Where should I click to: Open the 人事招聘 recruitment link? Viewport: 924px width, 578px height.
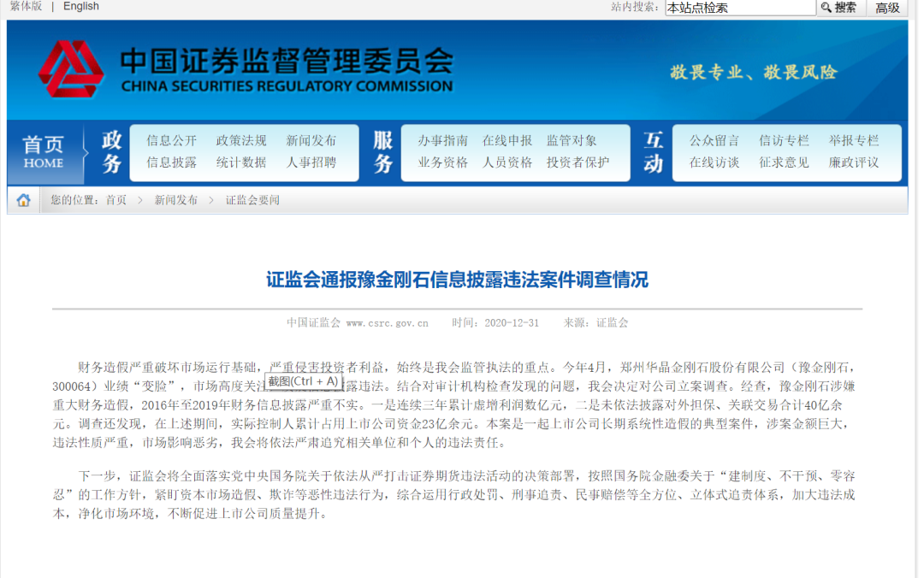pos(311,162)
